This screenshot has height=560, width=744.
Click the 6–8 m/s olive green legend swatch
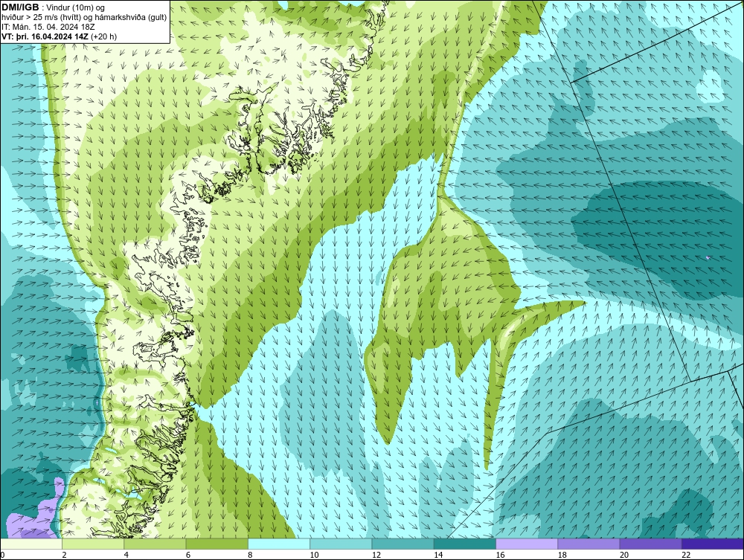pos(217,544)
